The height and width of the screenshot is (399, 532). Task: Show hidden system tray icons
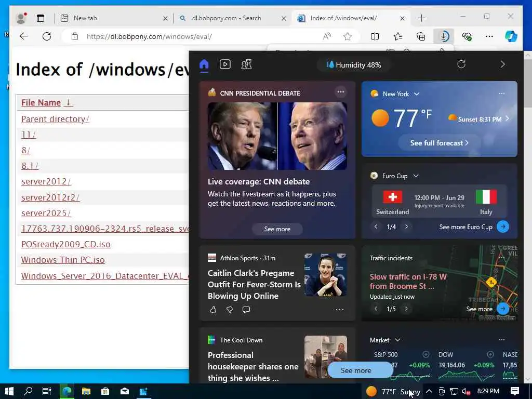429,391
